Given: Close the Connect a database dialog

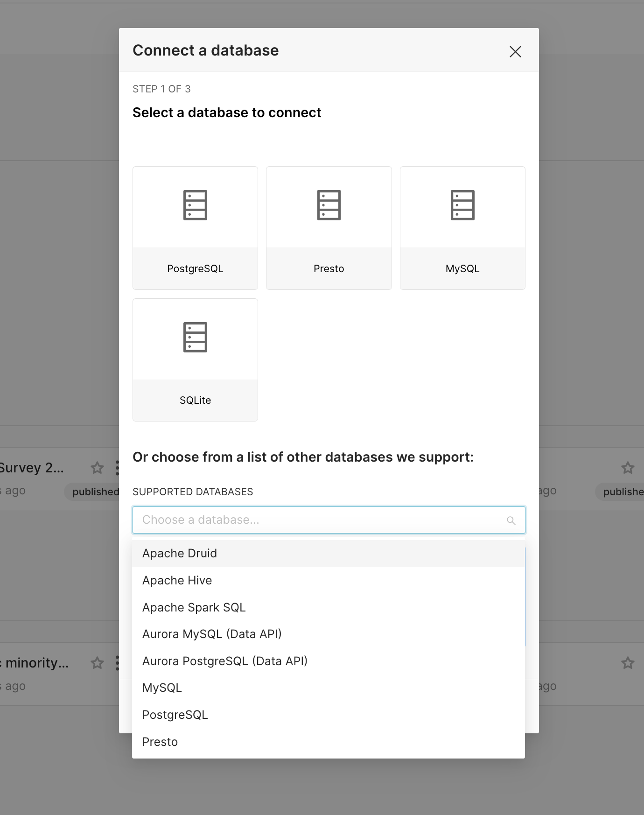Looking at the screenshot, I should tap(515, 51).
